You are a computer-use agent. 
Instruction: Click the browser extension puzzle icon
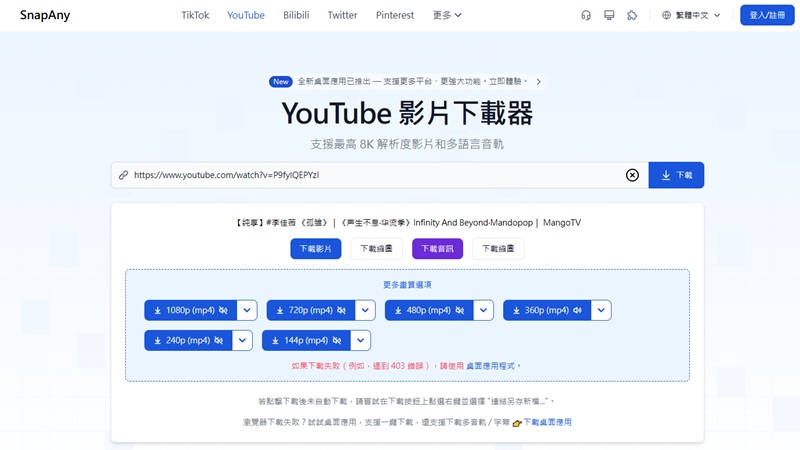pyautogui.click(x=632, y=15)
